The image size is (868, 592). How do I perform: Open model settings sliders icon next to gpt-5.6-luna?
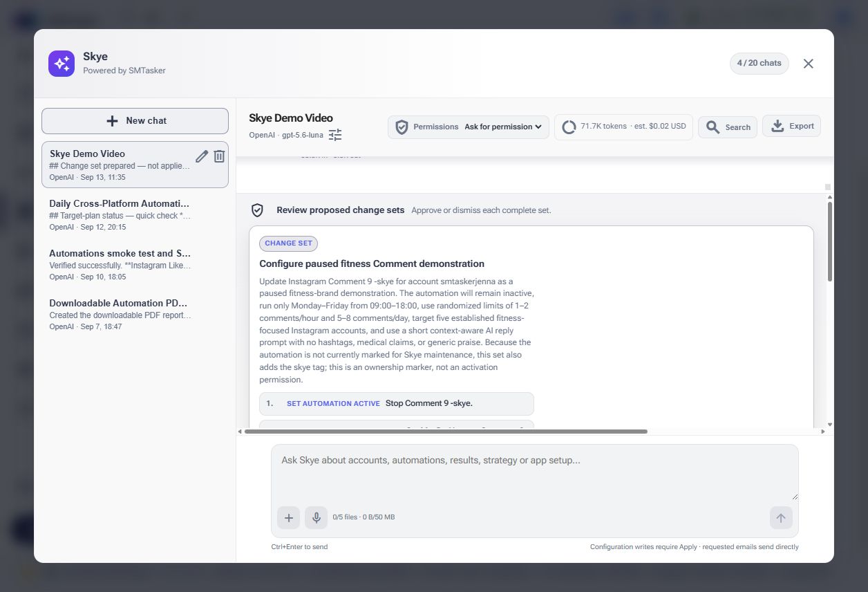335,135
